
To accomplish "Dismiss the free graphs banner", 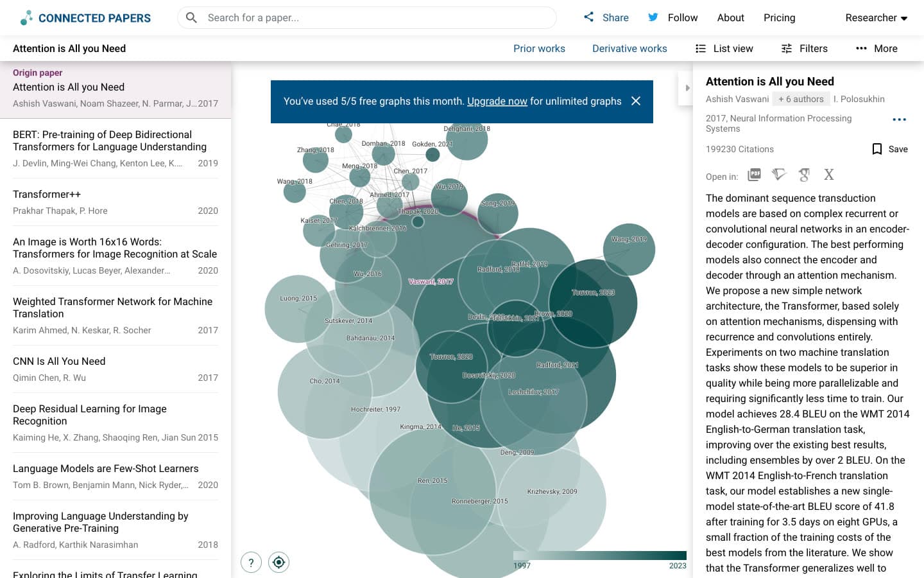I will [636, 101].
